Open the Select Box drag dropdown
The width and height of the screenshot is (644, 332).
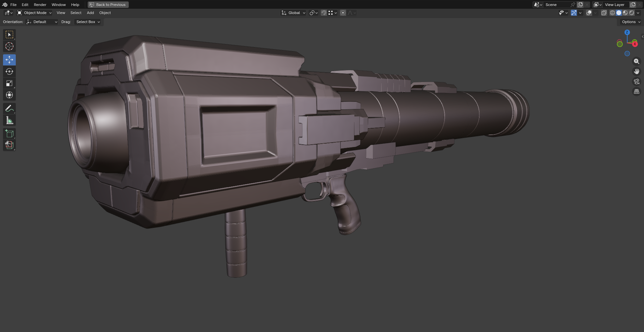point(88,22)
